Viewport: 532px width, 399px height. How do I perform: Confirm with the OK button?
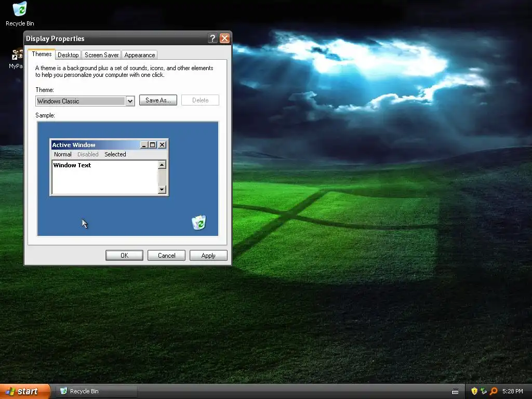pyautogui.click(x=124, y=256)
